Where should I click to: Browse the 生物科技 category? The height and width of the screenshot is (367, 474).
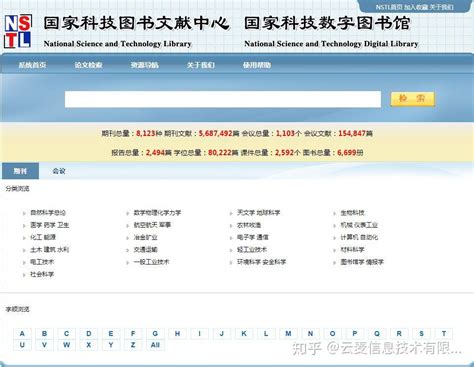352,213
